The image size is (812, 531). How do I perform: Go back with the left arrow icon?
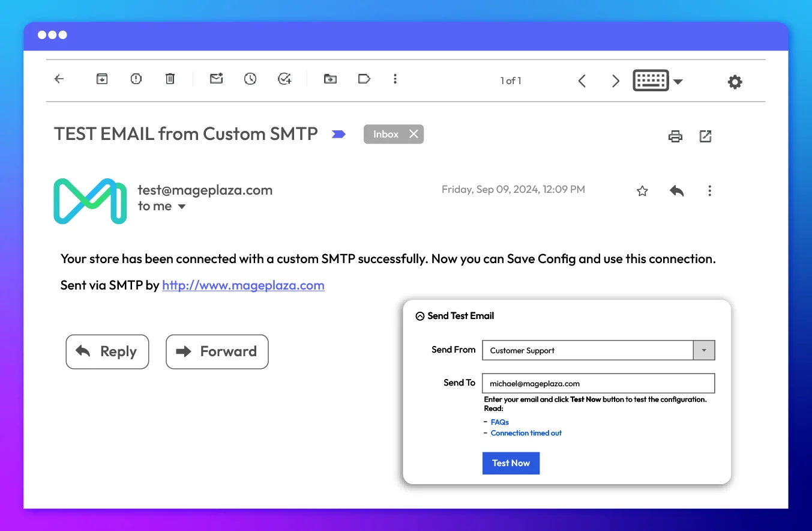tap(59, 79)
